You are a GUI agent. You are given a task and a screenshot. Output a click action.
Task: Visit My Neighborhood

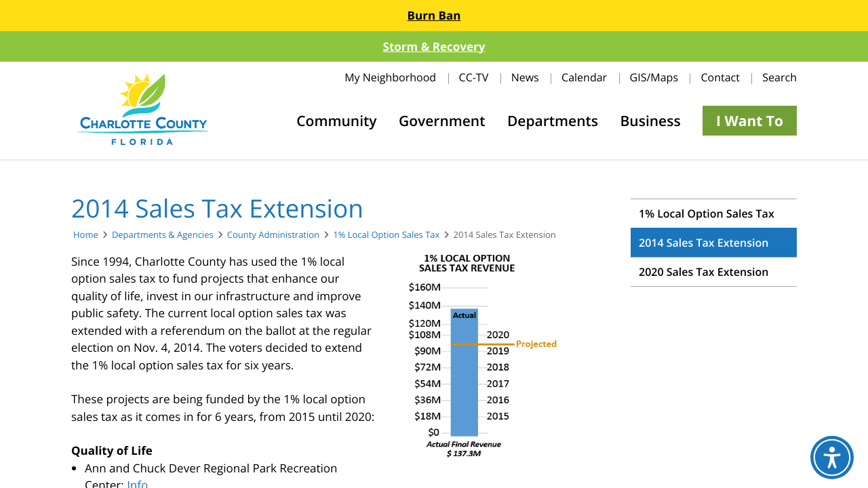click(x=390, y=77)
